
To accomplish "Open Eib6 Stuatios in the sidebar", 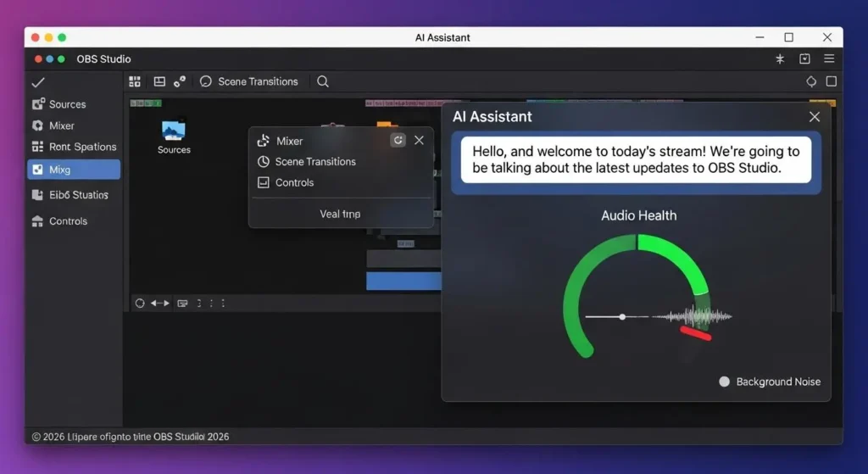I will pos(70,195).
